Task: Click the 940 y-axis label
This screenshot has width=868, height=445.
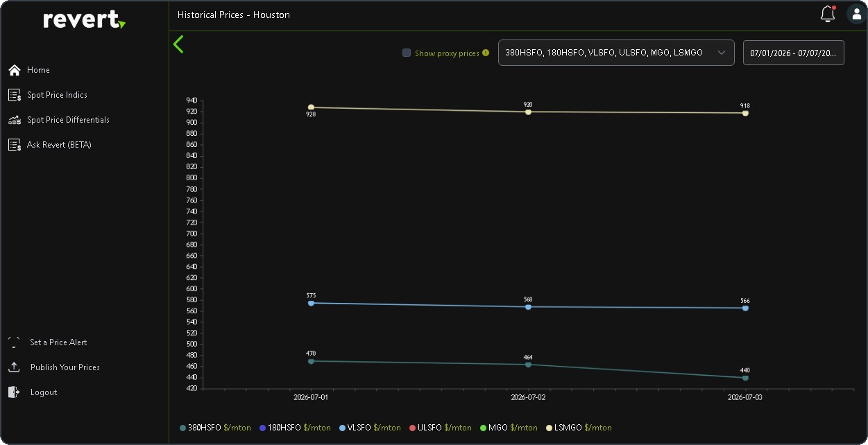Action: pyautogui.click(x=192, y=101)
